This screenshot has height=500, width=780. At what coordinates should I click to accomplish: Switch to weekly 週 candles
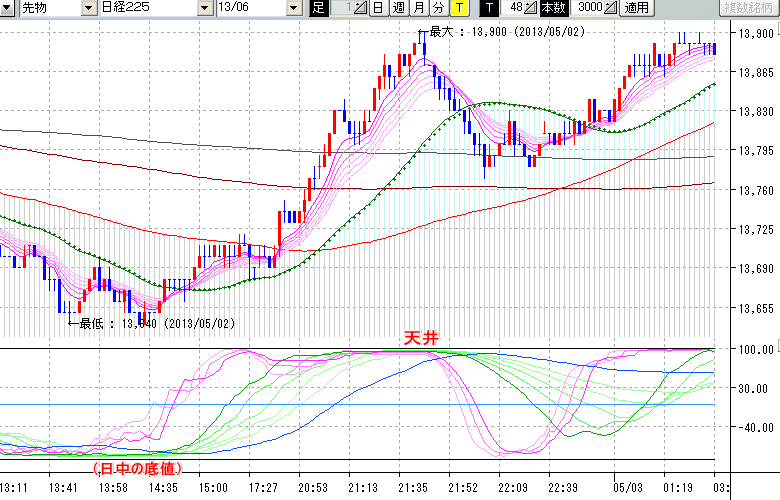396,8
